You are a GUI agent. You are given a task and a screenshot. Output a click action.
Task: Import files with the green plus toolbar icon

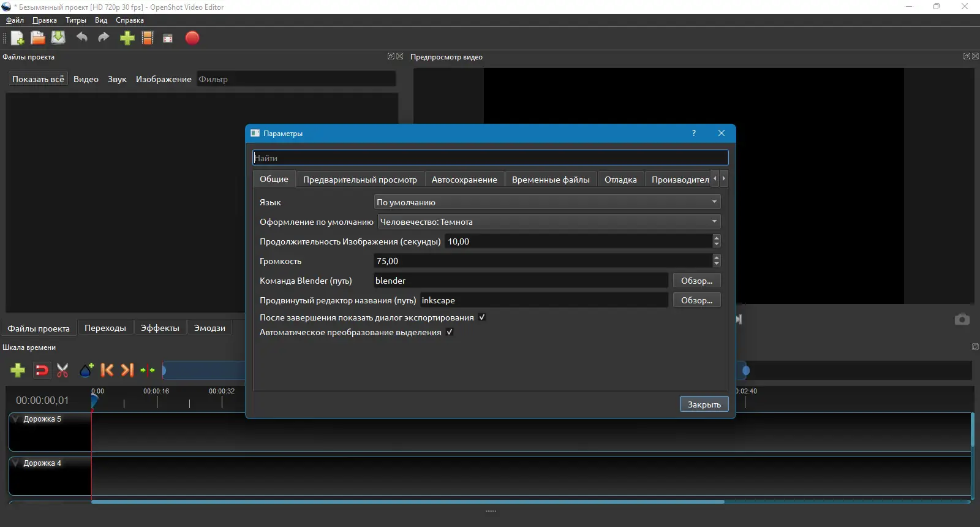127,38
